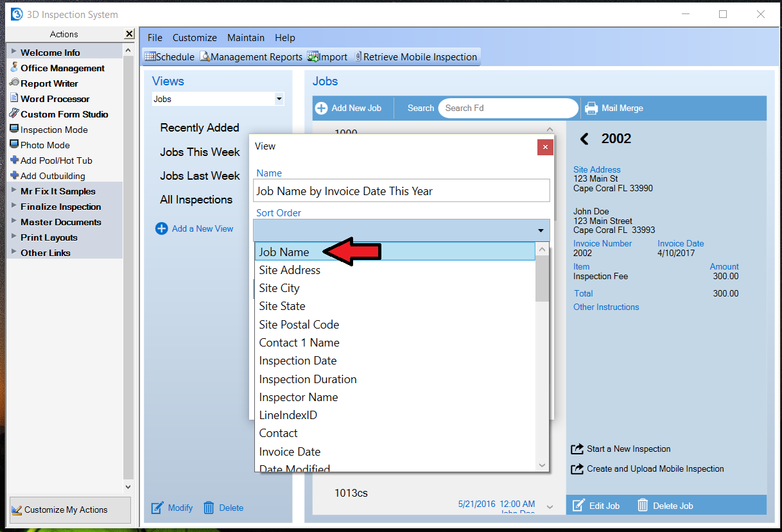Open the Jobs This Week view
This screenshot has width=782, height=532.
click(200, 152)
